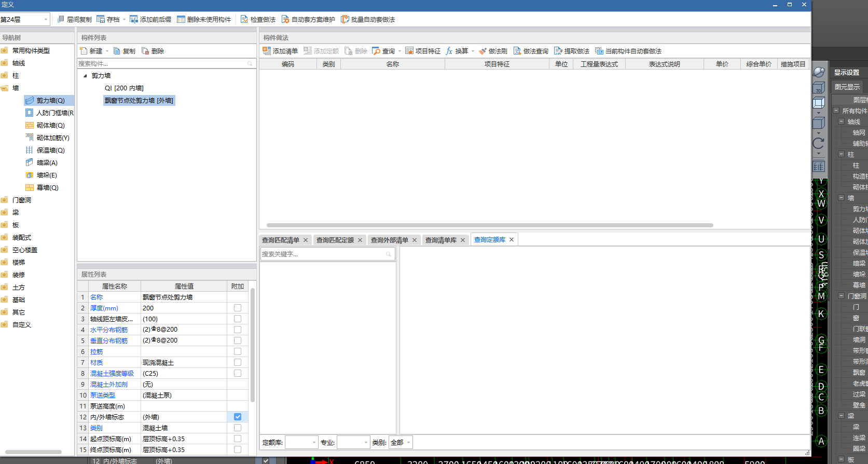868x464 pixels.
Task: Click the 添加前后缀 prefix/suffix icon
Action: [x=134, y=19]
